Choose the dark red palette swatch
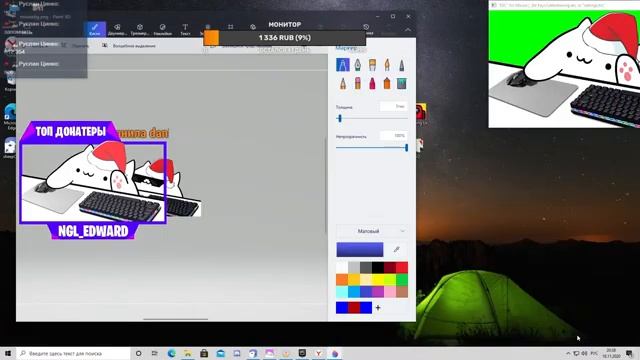Screen dimensions: 640x360 tap(389, 268)
